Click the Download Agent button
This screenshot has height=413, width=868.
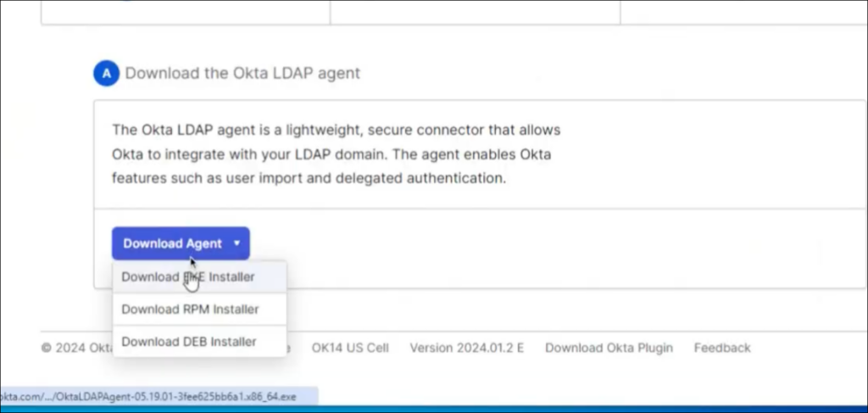[172, 243]
